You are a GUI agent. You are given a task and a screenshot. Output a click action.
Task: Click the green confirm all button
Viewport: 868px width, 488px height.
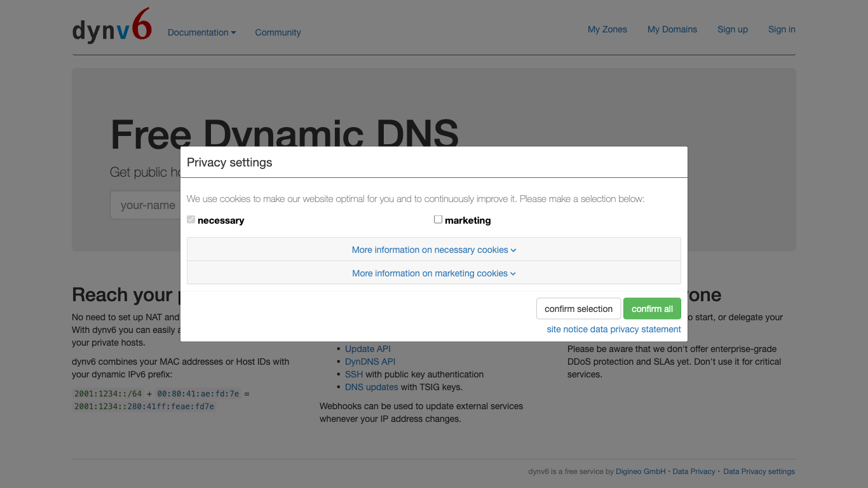coord(652,309)
